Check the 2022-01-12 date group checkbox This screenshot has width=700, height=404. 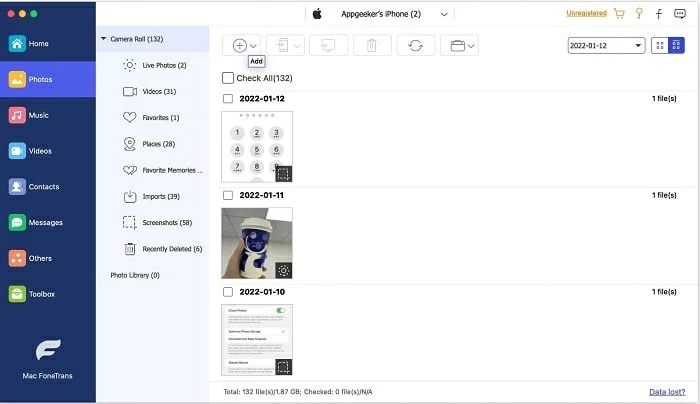(x=228, y=99)
